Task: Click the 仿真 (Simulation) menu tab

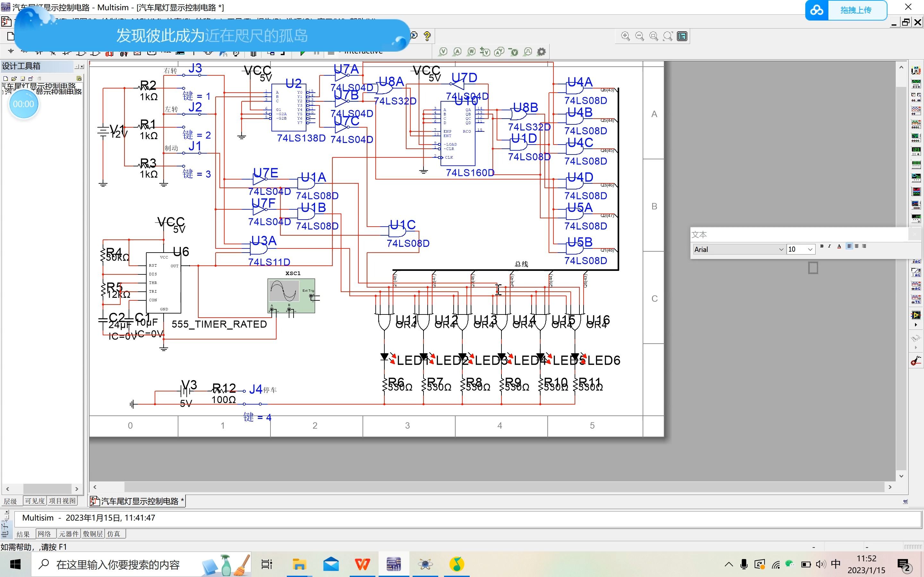Action: pos(115,534)
